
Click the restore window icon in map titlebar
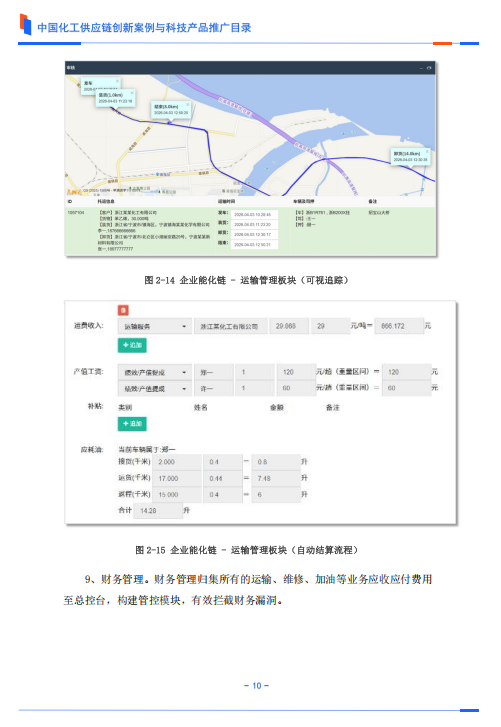tap(429, 68)
